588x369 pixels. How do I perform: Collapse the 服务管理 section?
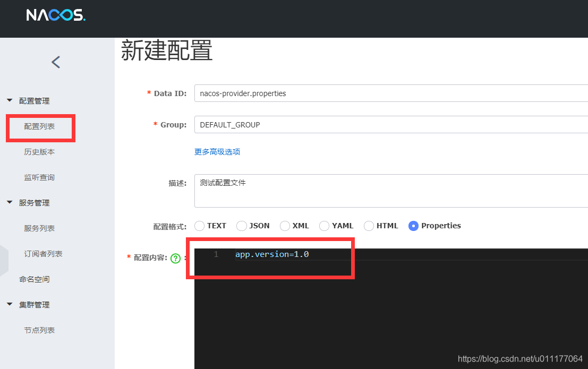click(29, 202)
